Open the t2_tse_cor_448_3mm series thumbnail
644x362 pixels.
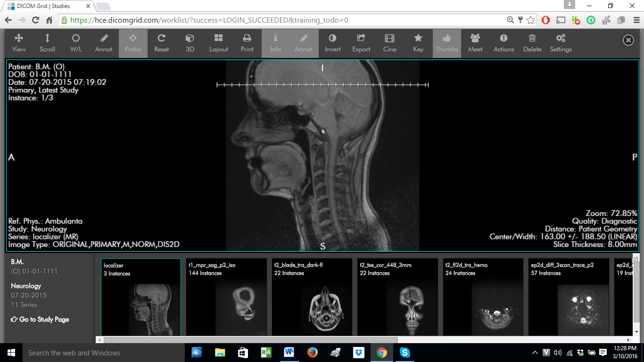[398, 297]
